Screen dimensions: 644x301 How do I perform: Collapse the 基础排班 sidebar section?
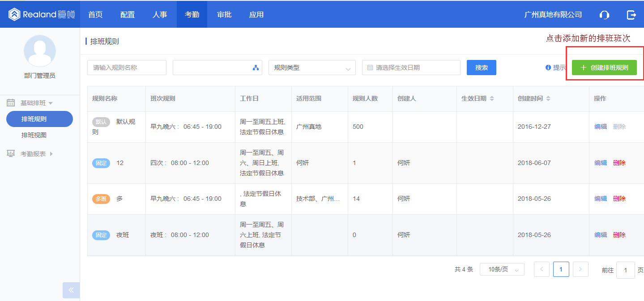pyautogui.click(x=33, y=103)
